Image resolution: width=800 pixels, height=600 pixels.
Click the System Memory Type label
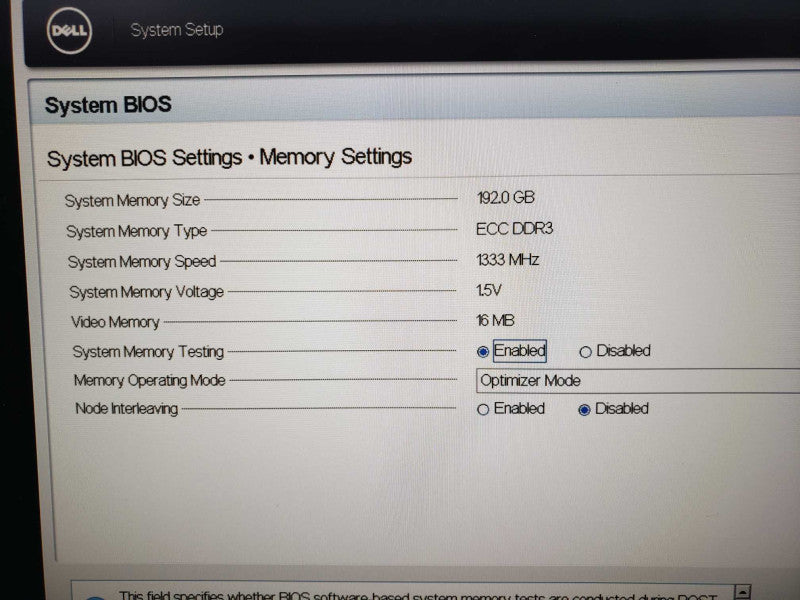point(136,231)
